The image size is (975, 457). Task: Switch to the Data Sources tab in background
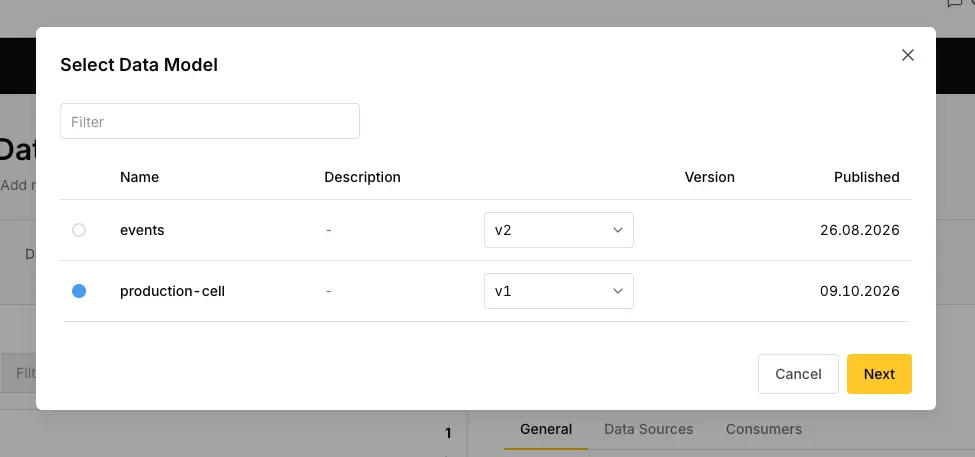coord(649,429)
